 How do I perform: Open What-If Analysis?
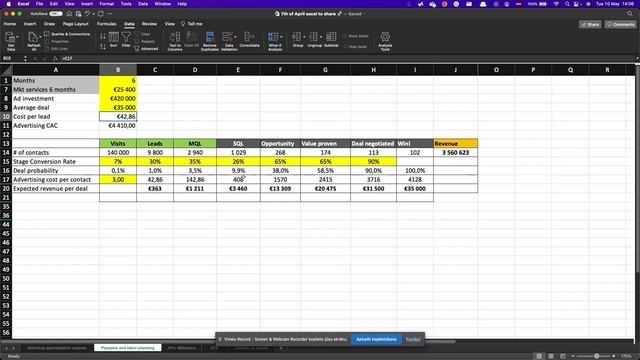pos(275,41)
